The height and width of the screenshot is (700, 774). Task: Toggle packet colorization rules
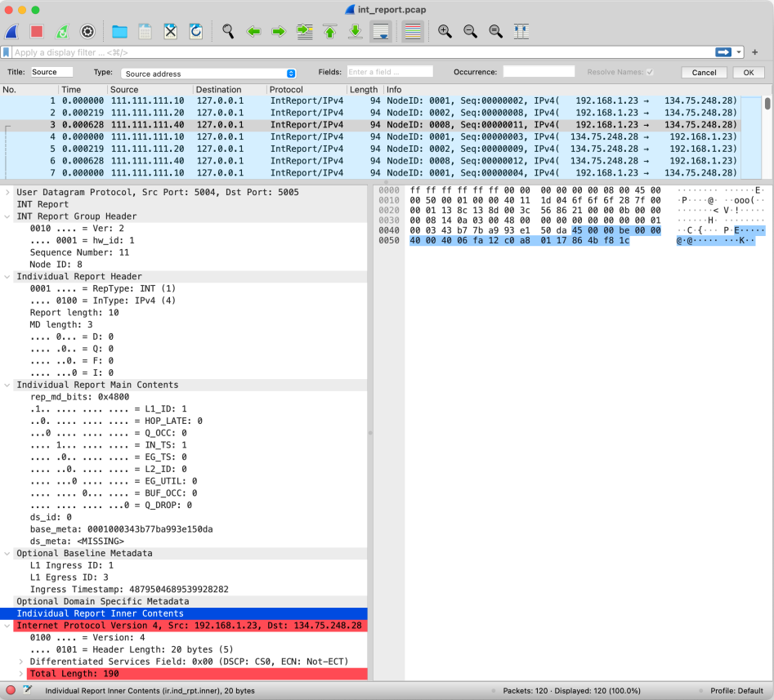pyautogui.click(x=413, y=32)
